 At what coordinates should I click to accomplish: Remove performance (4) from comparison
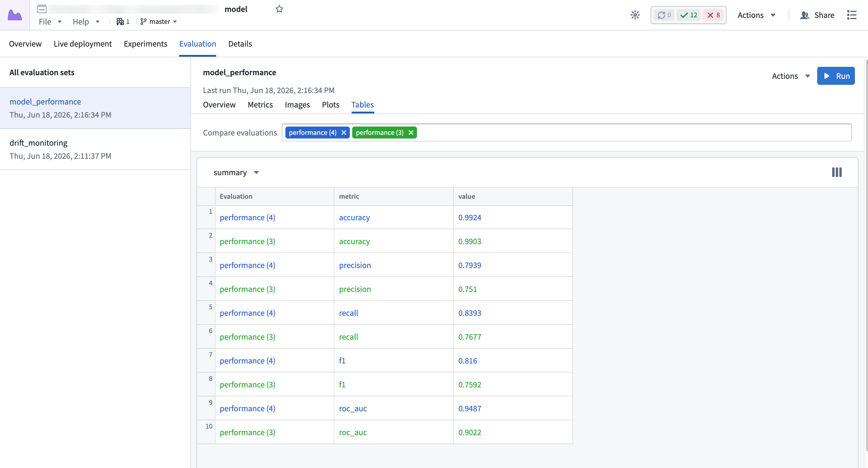coord(344,133)
